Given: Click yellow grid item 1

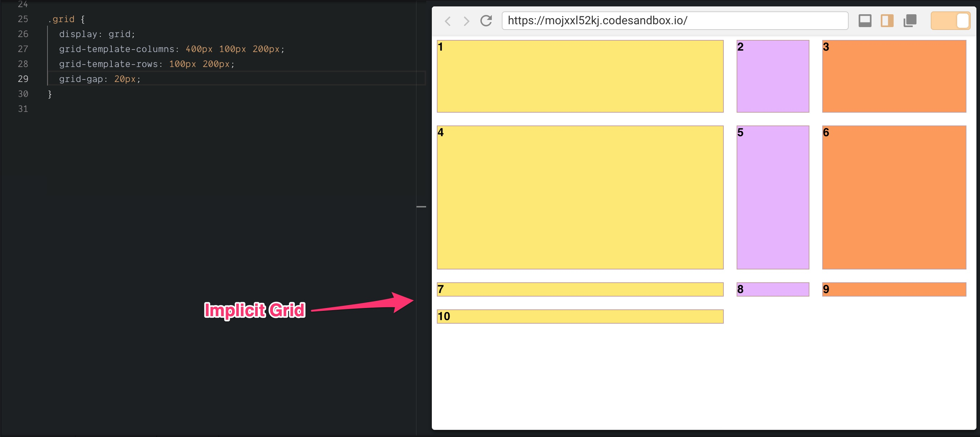Looking at the screenshot, I should [580, 76].
